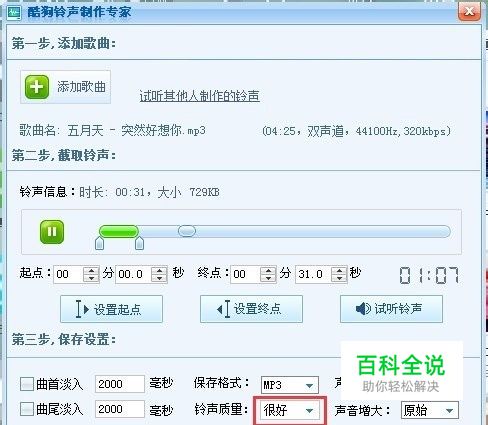Click the playback position knob on the slider

pos(187,231)
